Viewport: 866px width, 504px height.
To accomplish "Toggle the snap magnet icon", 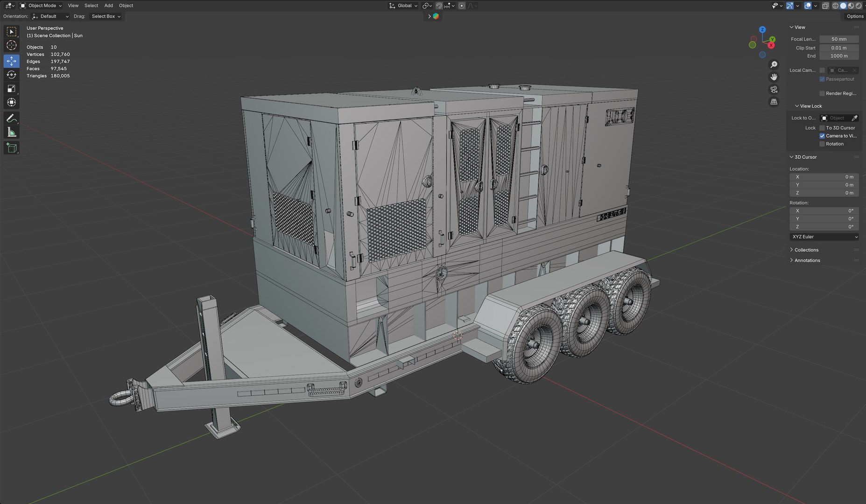I will click(x=439, y=6).
